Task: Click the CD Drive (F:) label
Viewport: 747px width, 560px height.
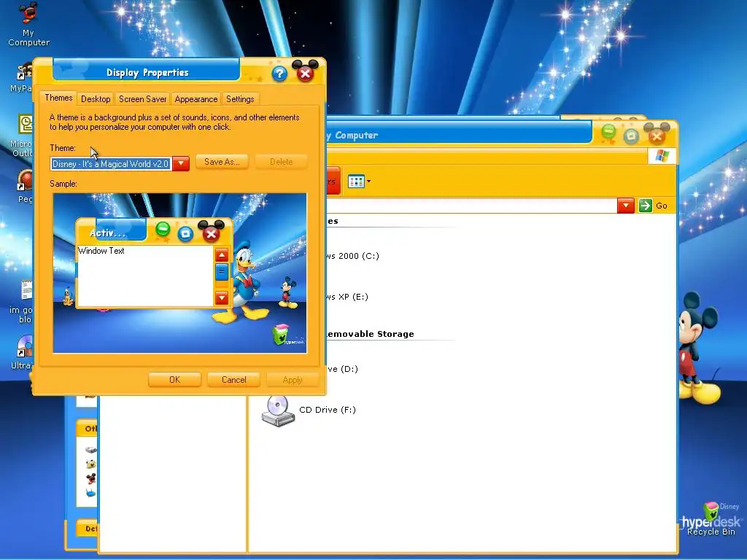Action: pyautogui.click(x=328, y=410)
